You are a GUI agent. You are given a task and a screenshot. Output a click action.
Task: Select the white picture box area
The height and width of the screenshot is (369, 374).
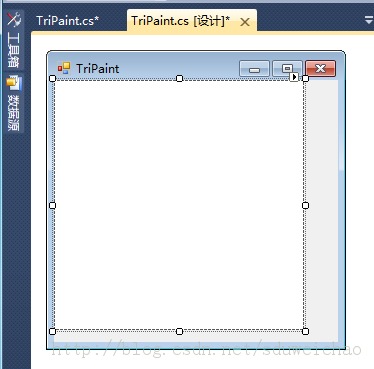point(179,205)
